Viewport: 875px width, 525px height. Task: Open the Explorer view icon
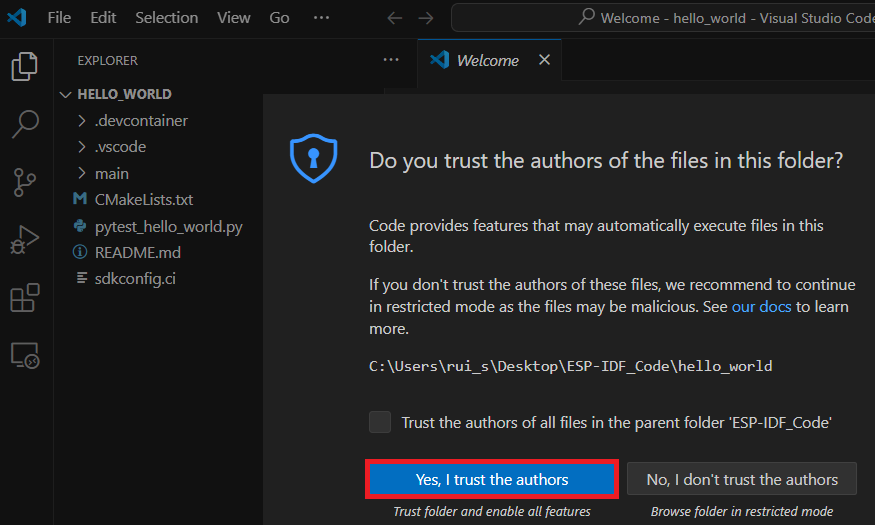click(x=25, y=67)
